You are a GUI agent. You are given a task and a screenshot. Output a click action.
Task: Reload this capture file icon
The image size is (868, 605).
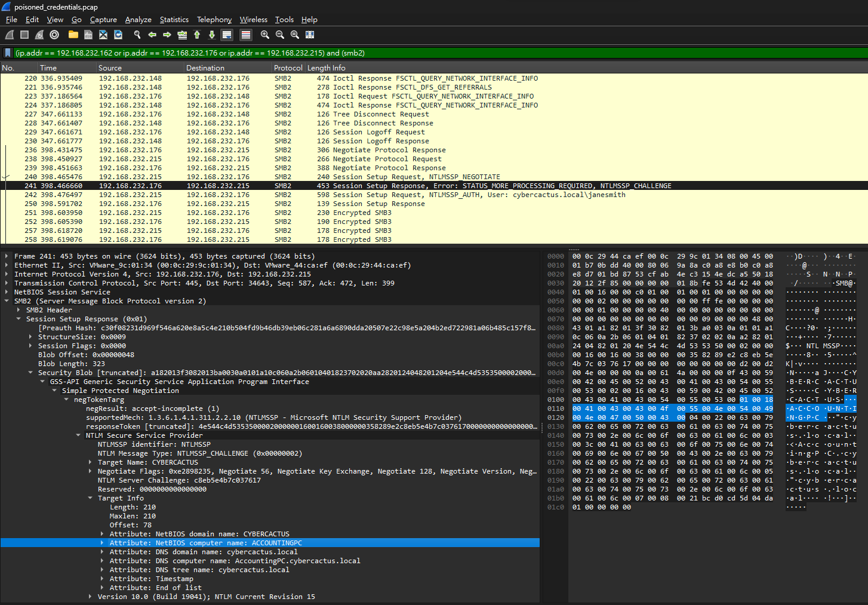point(118,35)
